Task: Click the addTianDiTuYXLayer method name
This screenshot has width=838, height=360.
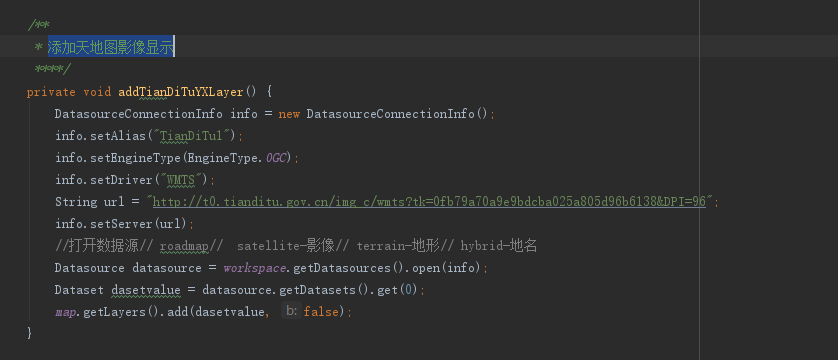Action: 181,92
